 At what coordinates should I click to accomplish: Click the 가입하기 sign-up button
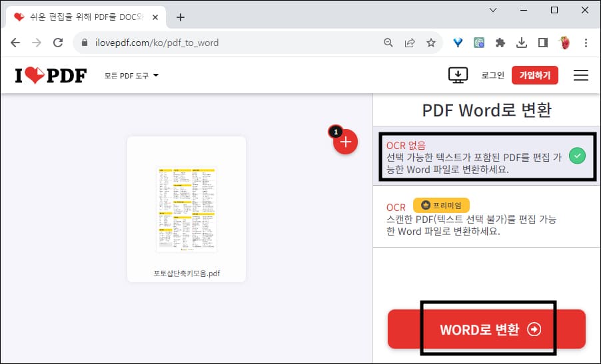pos(534,75)
